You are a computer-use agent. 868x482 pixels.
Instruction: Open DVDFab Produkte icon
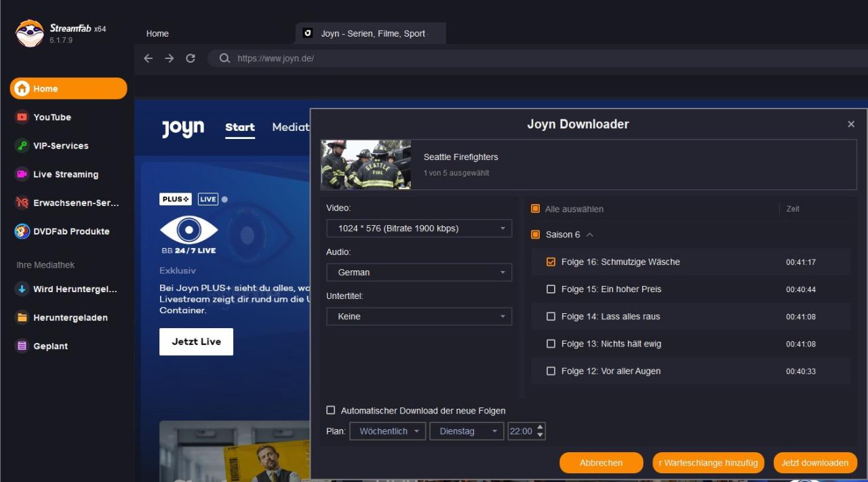coord(22,231)
